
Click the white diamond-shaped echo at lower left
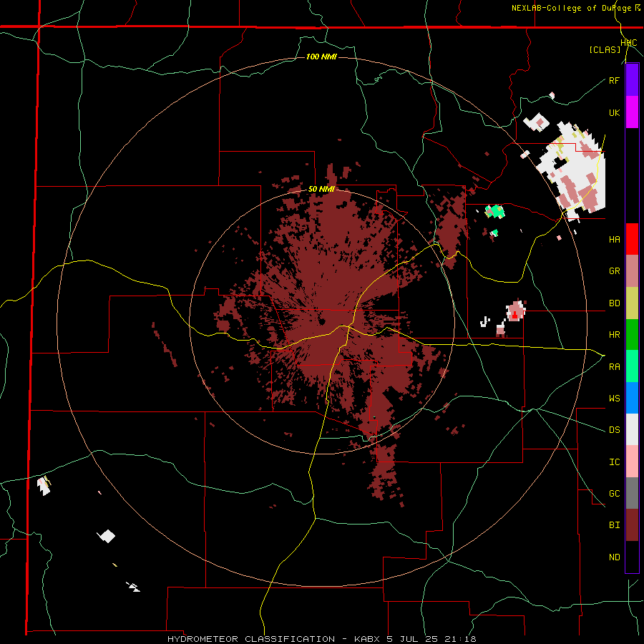pos(107,536)
